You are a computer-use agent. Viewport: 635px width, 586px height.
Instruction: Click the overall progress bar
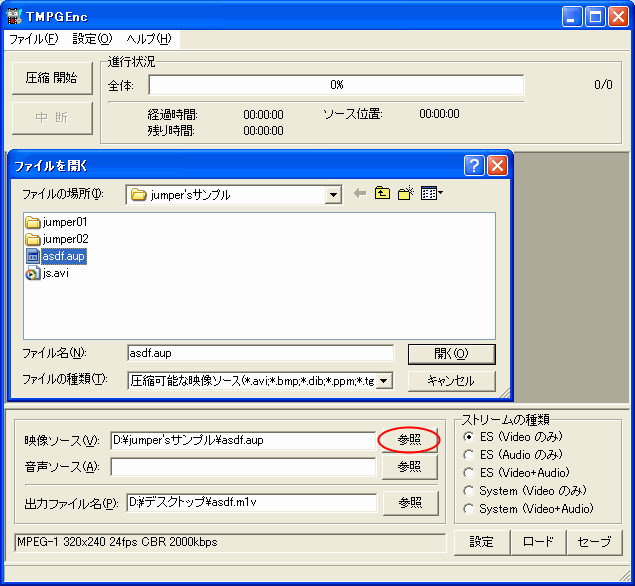coord(336,85)
